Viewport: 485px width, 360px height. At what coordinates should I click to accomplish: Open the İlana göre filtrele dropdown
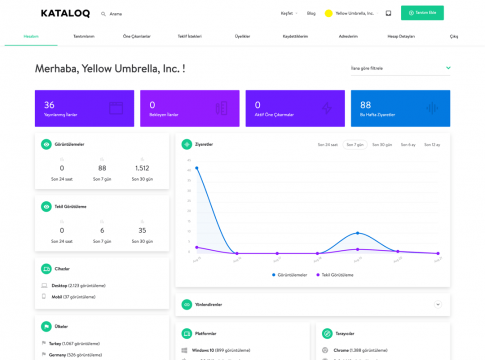click(x=400, y=68)
